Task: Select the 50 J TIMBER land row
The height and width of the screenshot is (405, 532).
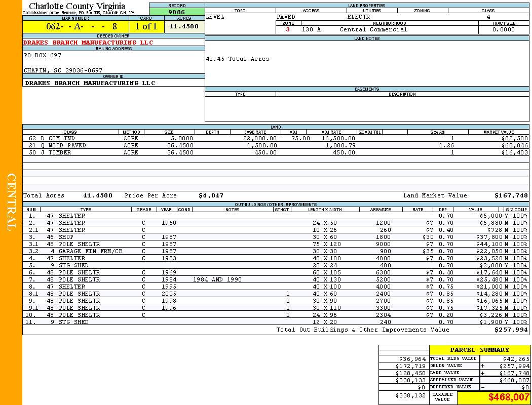Action: point(276,152)
